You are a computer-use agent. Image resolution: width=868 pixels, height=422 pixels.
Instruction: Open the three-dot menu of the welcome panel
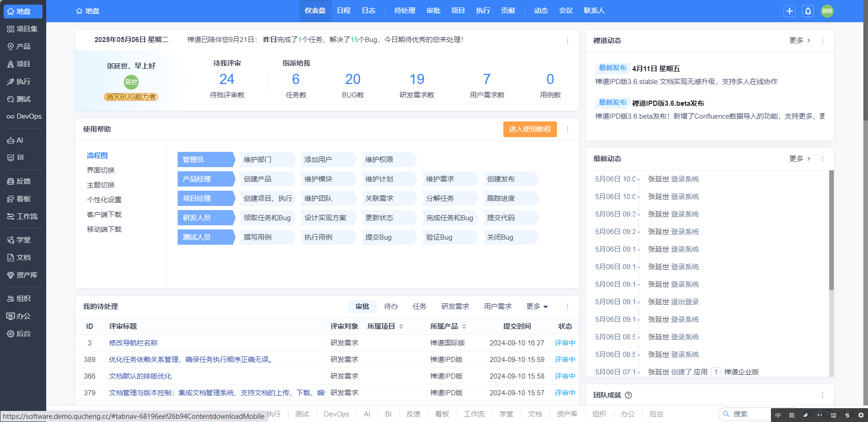pos(568,41)
